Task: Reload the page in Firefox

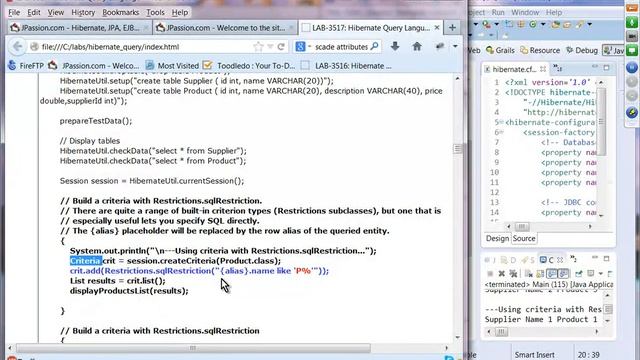Action: click(x=281, y=47)
